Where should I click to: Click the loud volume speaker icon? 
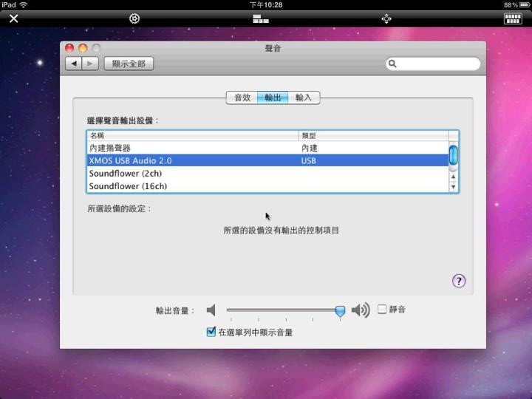tap(361, 310)
